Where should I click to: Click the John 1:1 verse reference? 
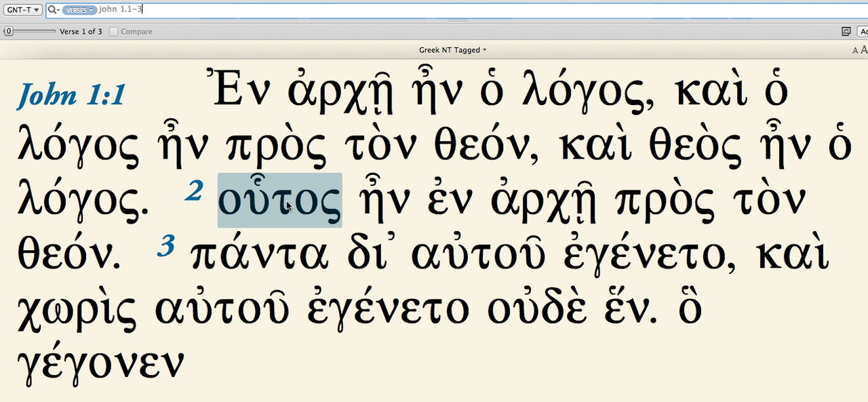click(71, 95)
